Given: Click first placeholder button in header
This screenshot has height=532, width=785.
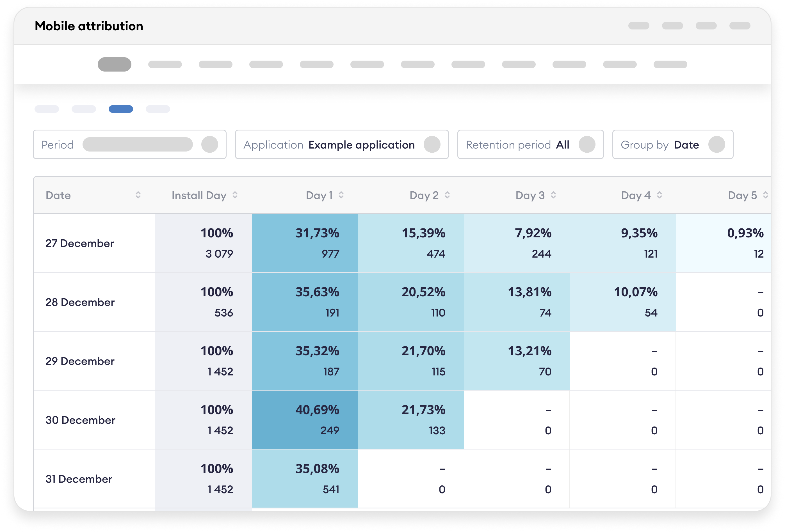Looking at the screenshot, I should 638,26.
